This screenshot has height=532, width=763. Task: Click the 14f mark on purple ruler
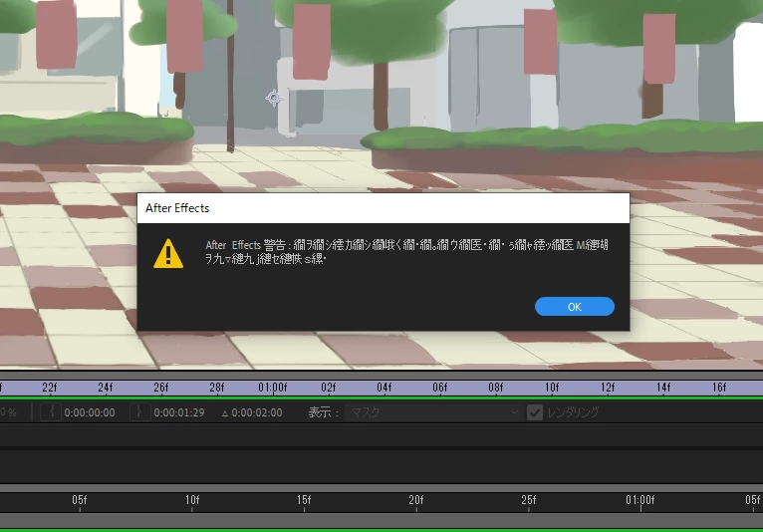click(x=663, y=388)
